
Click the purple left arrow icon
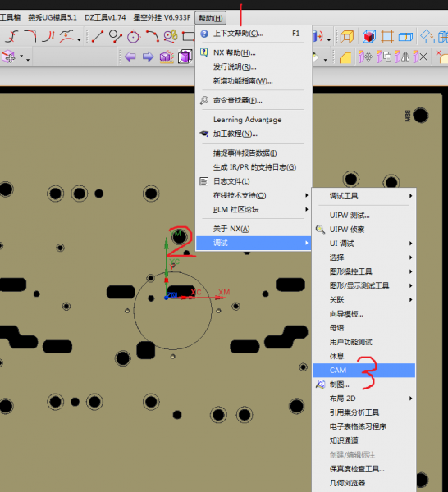(130, 57)
